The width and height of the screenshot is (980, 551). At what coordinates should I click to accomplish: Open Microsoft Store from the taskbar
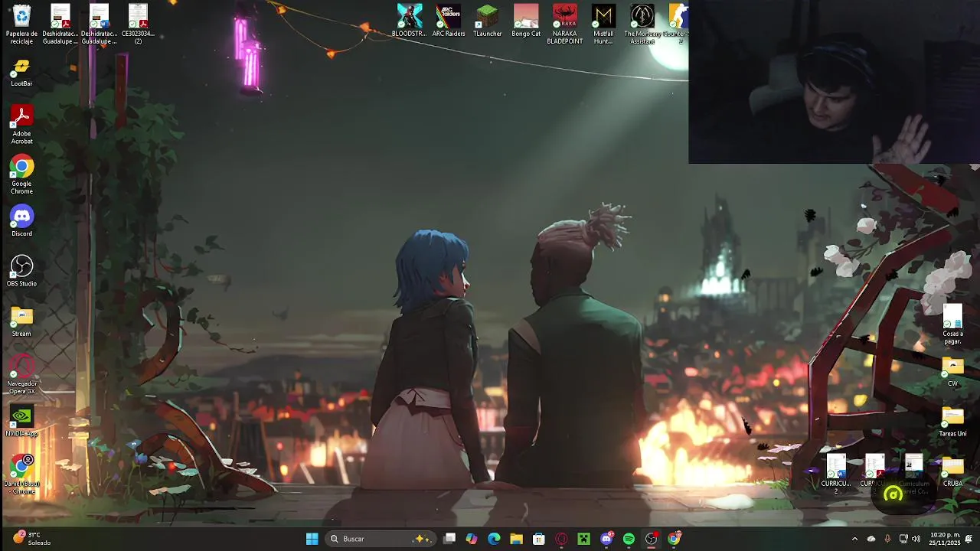539,539
